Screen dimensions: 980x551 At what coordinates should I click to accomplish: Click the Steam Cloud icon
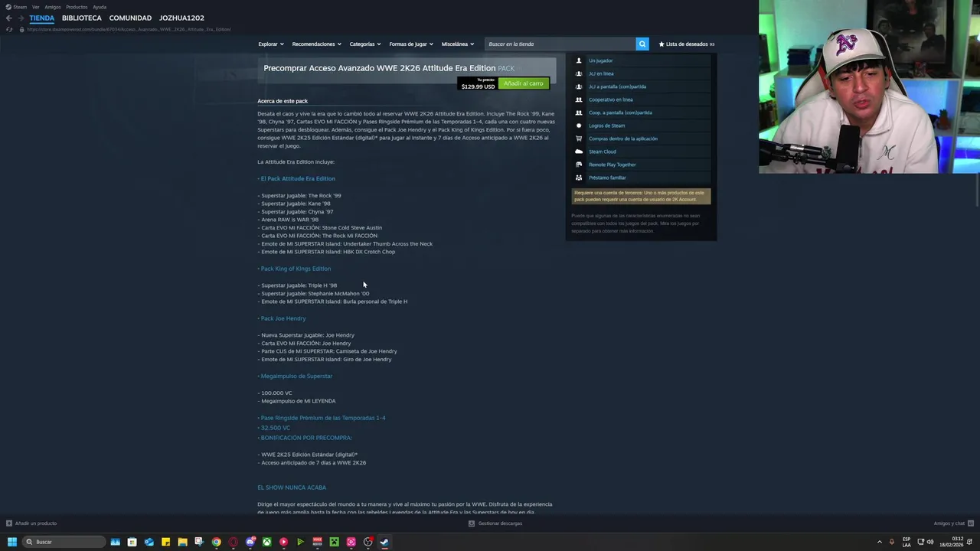579,152
